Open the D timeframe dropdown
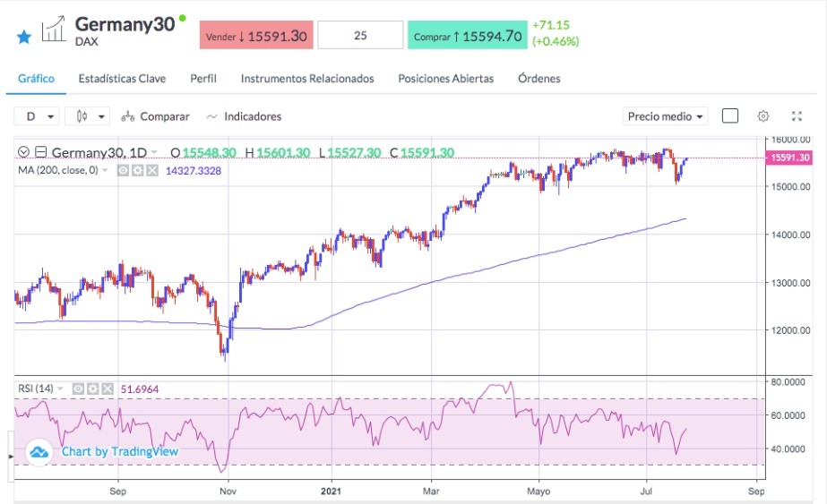827x504 pixels. click(x=36, y=116)
